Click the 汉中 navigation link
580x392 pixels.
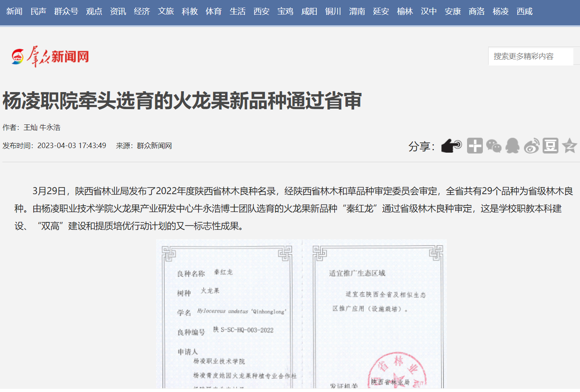point(429,12)
